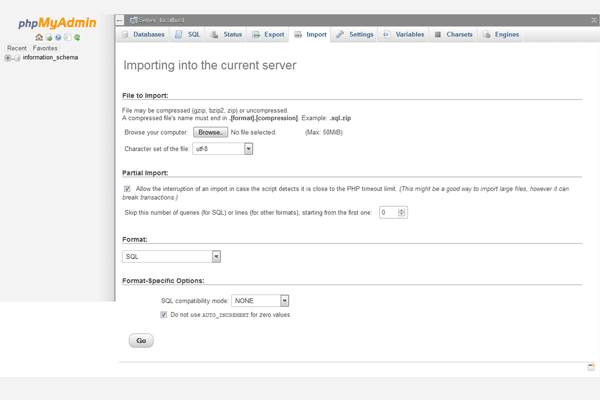Viewport: 600px width, 400px height.
Task: Click the console icon at the bottom right
Action: pos(591,367)
